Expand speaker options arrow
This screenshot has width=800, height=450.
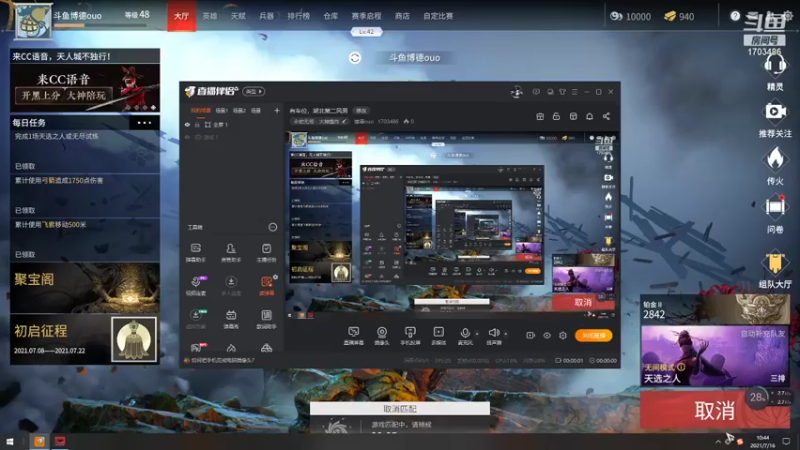click(506, 334)
